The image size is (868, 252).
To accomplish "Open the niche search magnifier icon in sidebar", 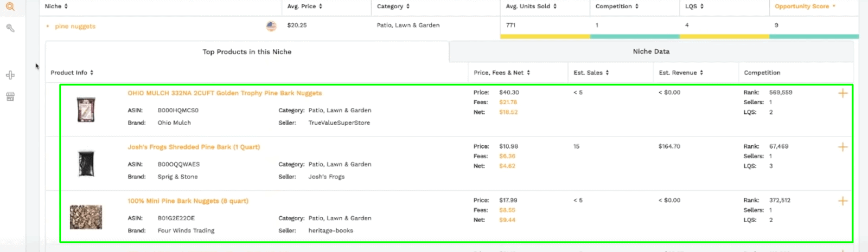I will [10, 7].
